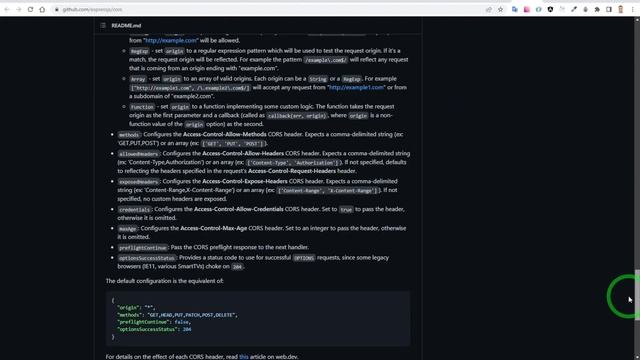Reload the GitHub page
640x360 pixels.
tap(30, 9)
